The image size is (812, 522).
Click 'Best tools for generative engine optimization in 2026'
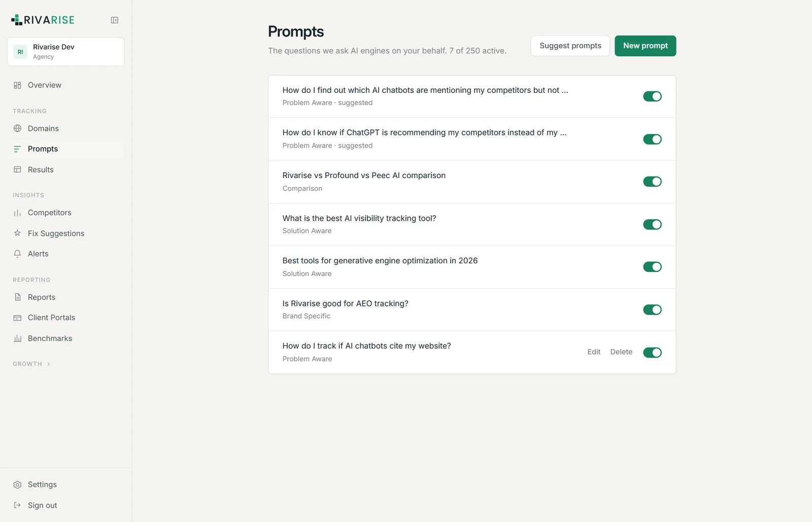point(380,261)
